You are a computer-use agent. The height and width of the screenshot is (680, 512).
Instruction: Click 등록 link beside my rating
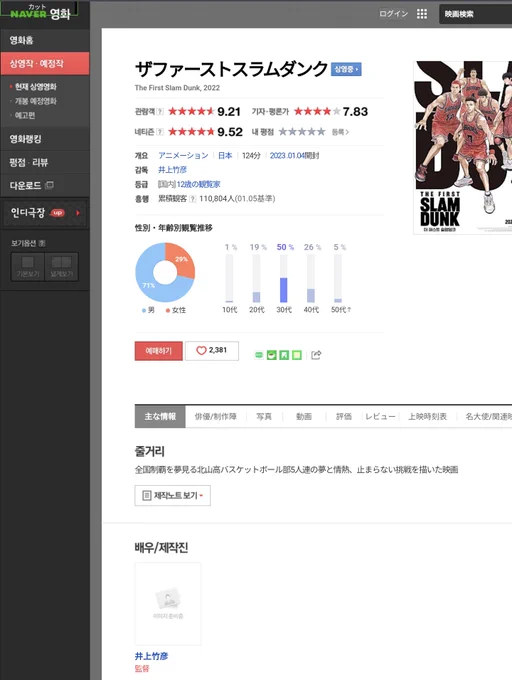(340, 132)
